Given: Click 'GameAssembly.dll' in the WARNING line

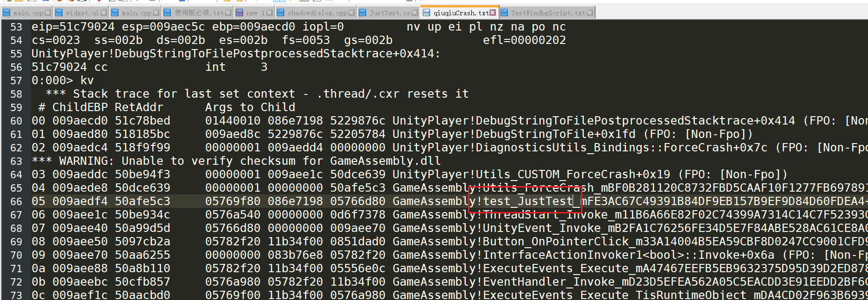Looking at the screenshot, I should pos(386,161).
